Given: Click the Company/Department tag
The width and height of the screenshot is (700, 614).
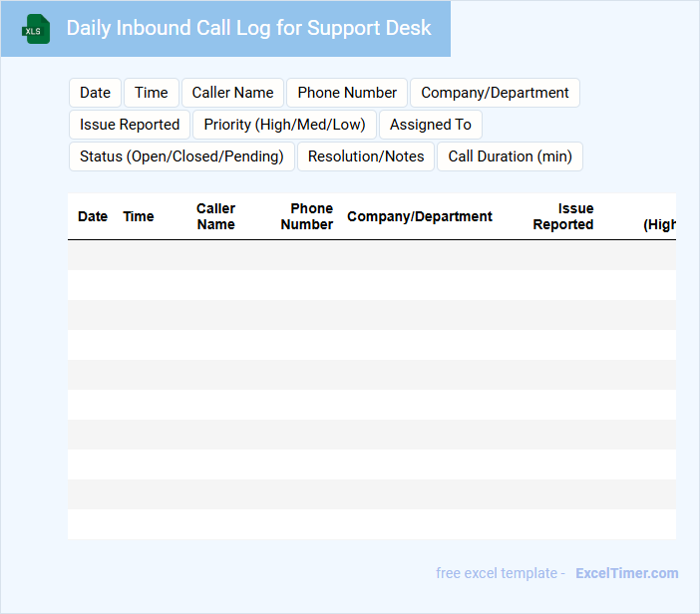Looking at the screenshot, I should coord(495,93).
